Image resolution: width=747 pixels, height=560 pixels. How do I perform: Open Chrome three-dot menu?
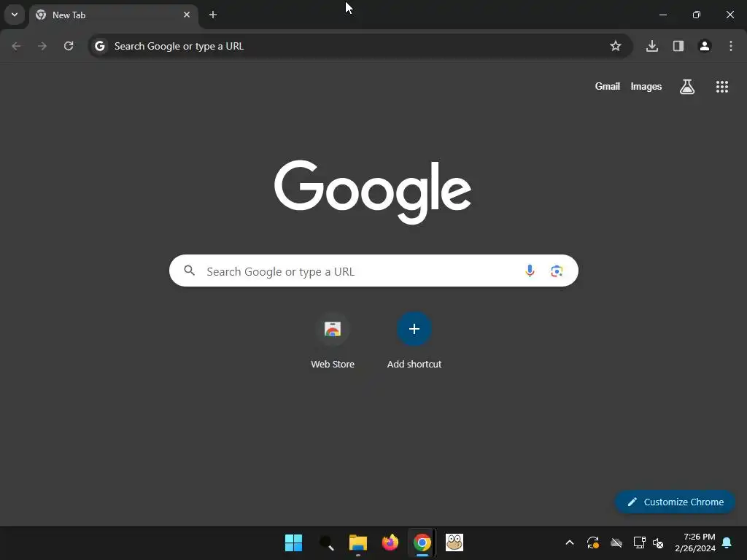pyautogui.click(x=731, y=46)
